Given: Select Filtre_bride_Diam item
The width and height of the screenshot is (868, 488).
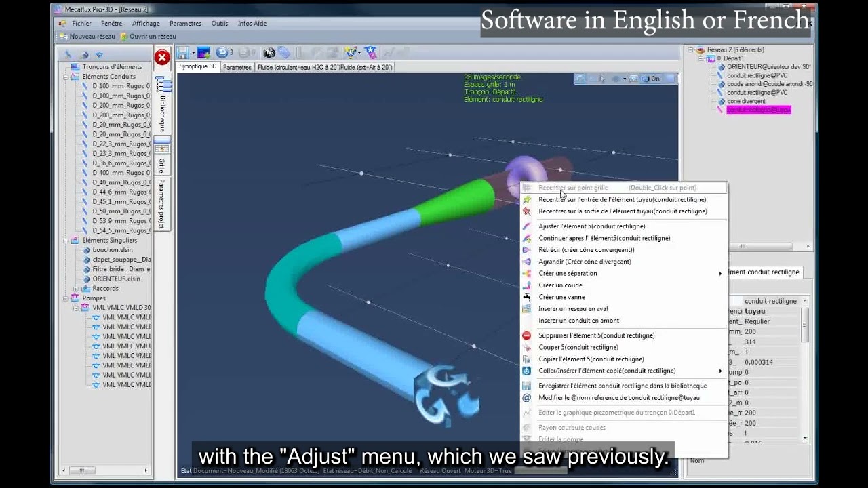Looking at the screenshot, I should point(121,269).
